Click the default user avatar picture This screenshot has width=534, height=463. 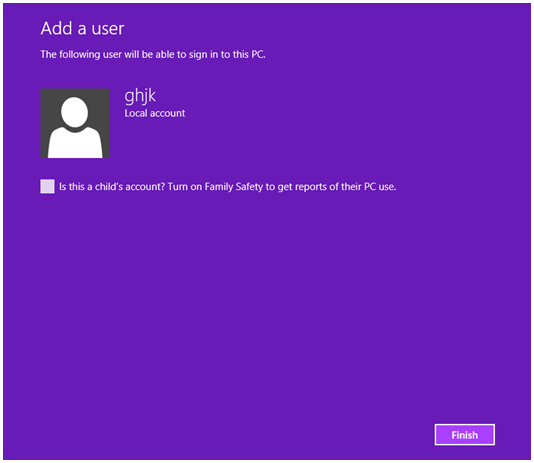[75, 123]
